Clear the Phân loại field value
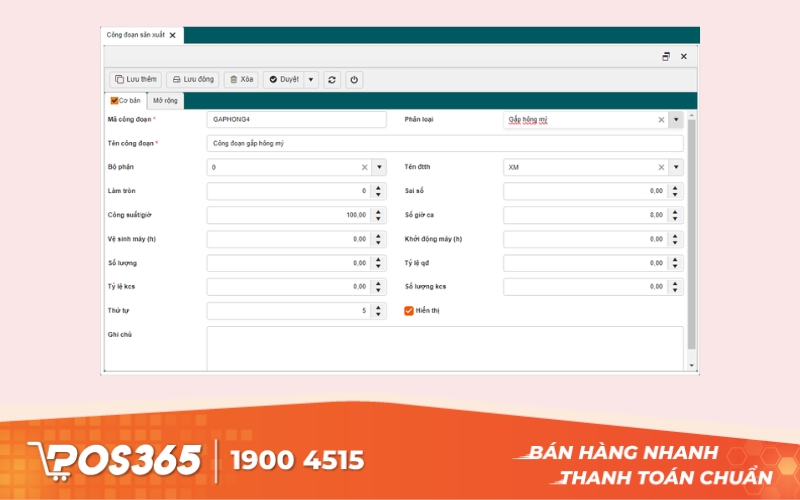This screenshot has width=800, height=500. (x=661, y=120)
